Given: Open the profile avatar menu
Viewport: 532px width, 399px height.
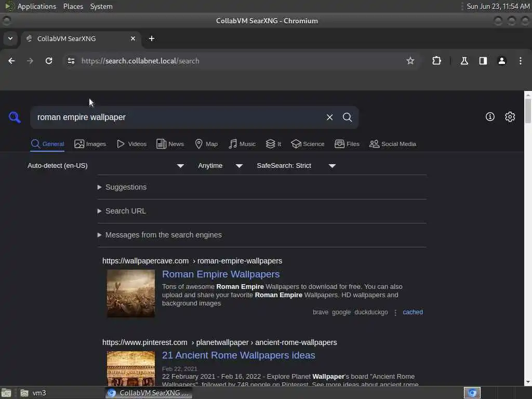Looking at the screenshot, I should 502,61.
